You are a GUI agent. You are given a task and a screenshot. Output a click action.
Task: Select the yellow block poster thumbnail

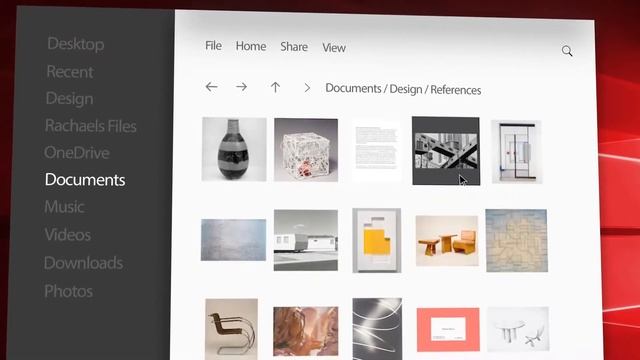pos(377,240)
